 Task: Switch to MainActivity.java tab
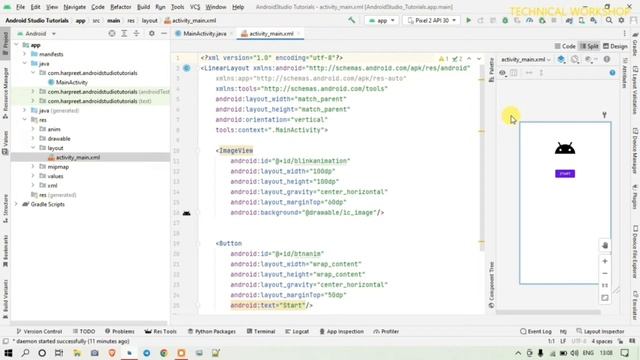pos(204,33)
